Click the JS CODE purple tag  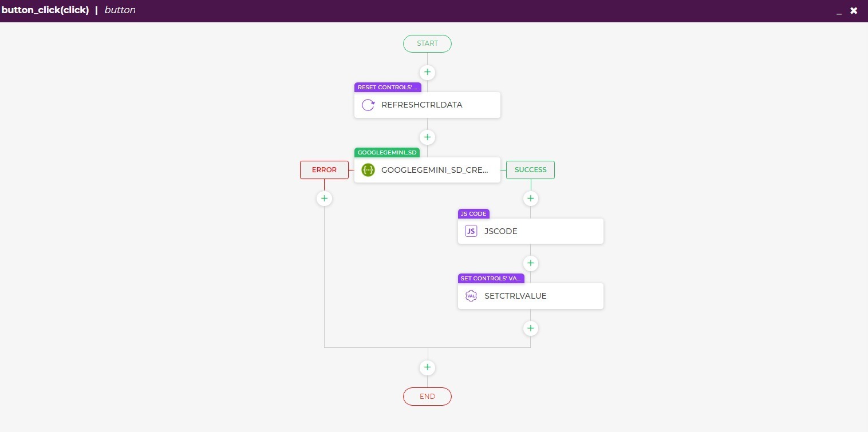click(474, 214)
